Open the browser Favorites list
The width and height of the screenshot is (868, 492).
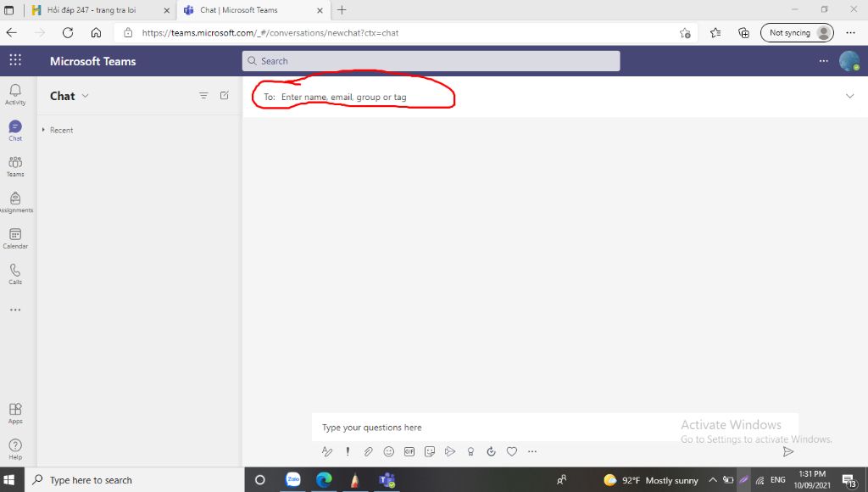tap(715, 33)
